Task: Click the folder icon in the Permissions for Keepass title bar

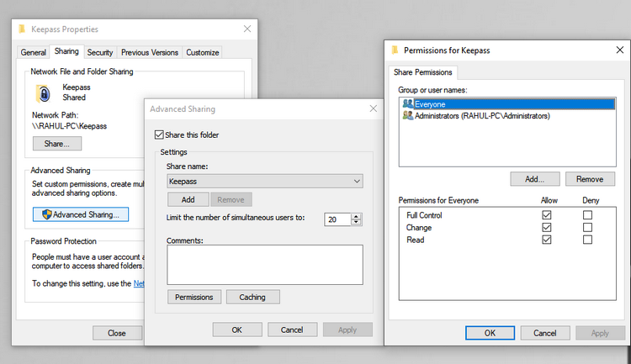Action: tap(395, 50)
